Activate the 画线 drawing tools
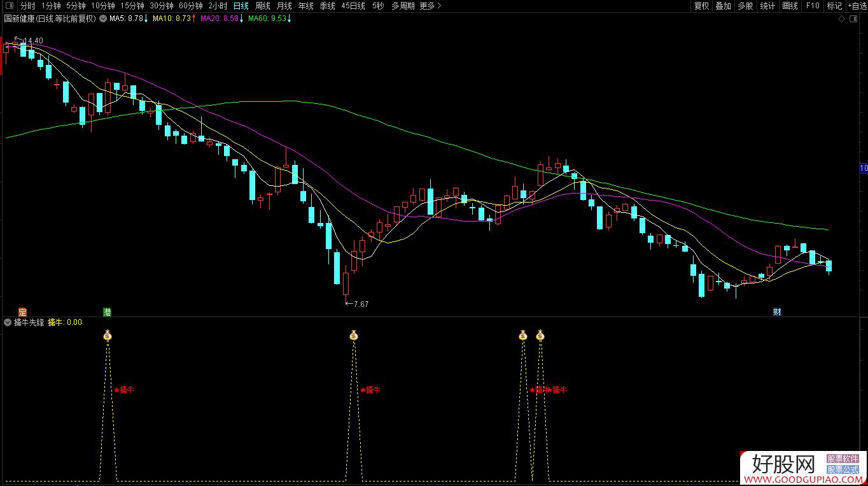This screenshot has width=868, height=486. tap(790, 6)
